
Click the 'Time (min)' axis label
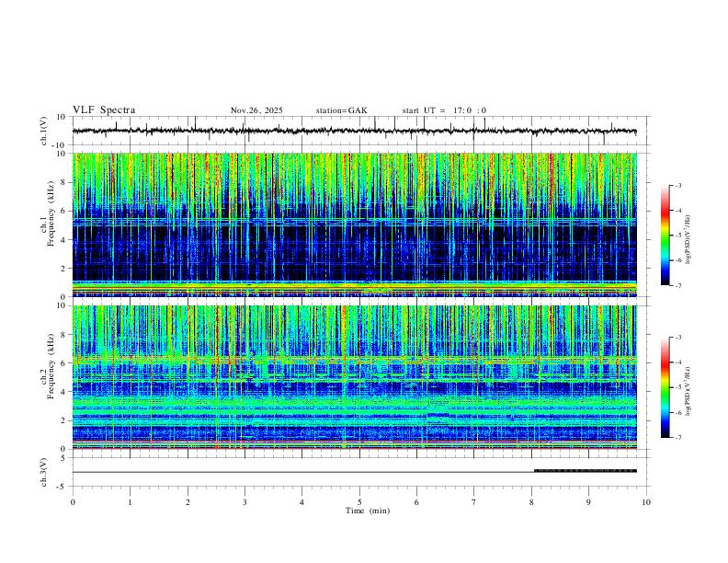tap(368, 511)
